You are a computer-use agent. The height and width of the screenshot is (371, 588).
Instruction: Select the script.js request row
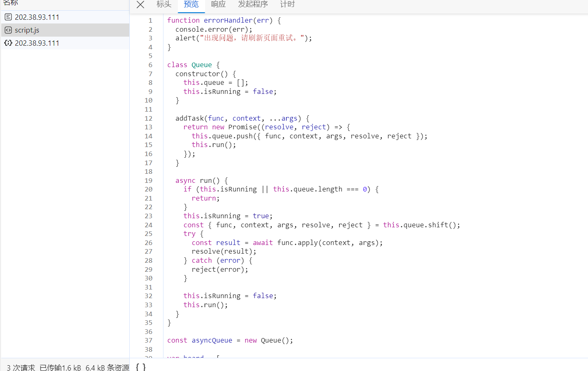65,30
